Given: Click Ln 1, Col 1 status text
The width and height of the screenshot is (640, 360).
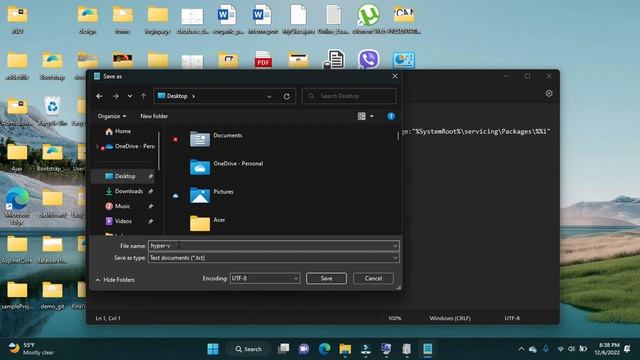Looking at the screenshot, I should point(108,318).
